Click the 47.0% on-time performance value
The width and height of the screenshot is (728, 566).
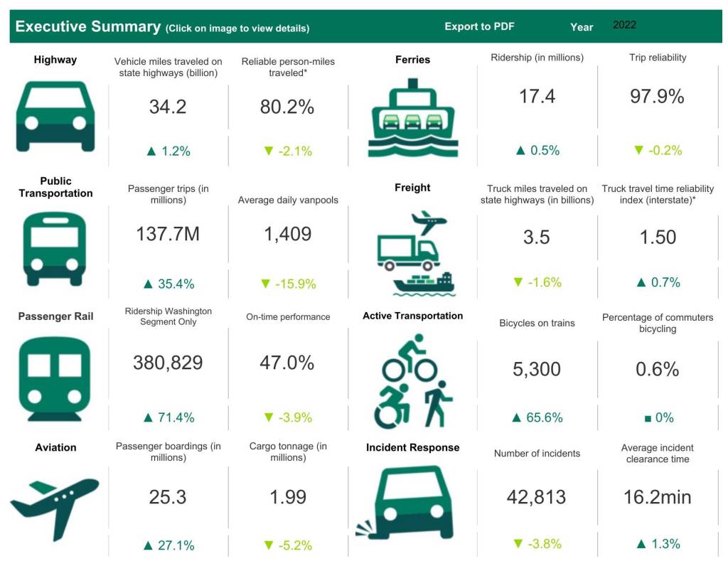tap(287, 363)
